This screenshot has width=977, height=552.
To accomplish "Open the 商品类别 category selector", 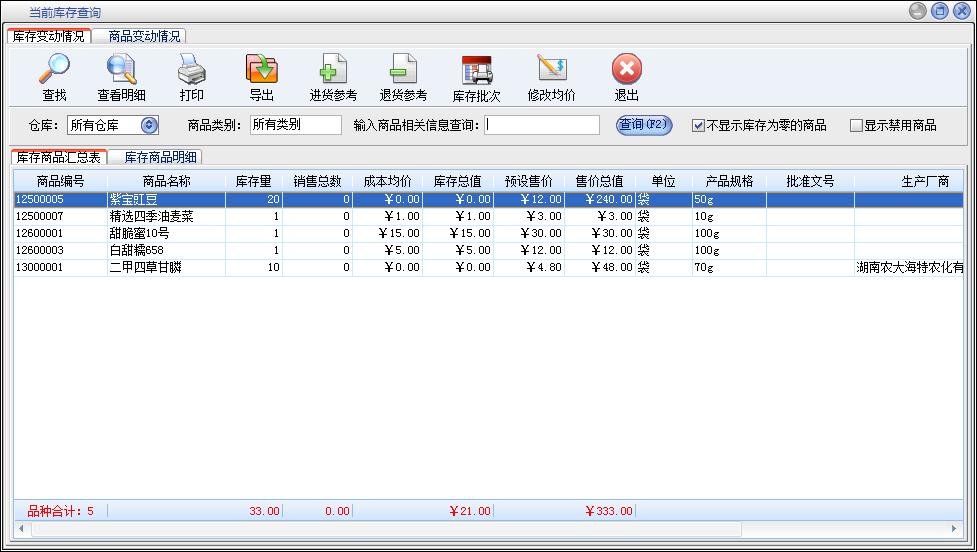I will click(x=294, y=125).
